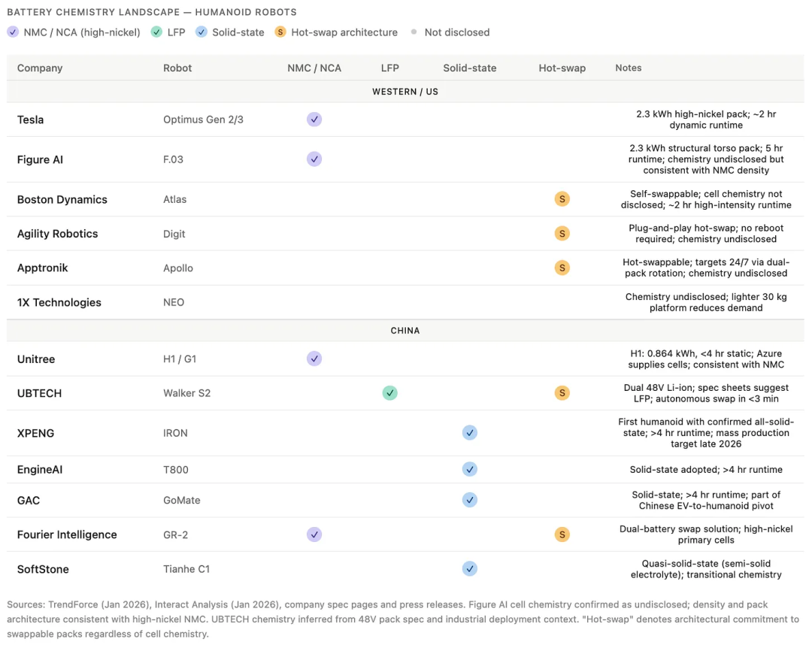Click Agility Robotics Digit hot-swap badge
This screenshot has width=812, height=663.
coord(562,234)
